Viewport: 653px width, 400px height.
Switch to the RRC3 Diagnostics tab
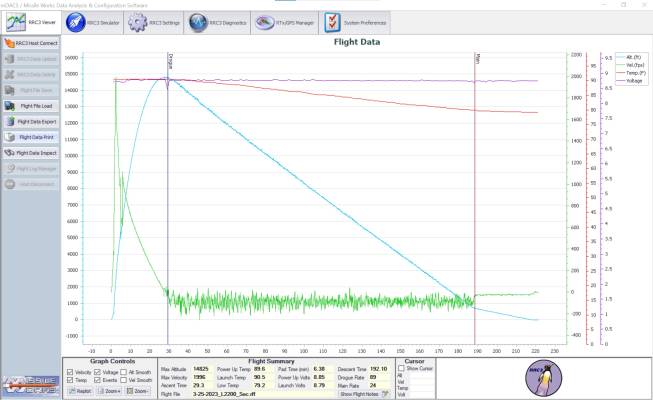click(x=213, y=22)
